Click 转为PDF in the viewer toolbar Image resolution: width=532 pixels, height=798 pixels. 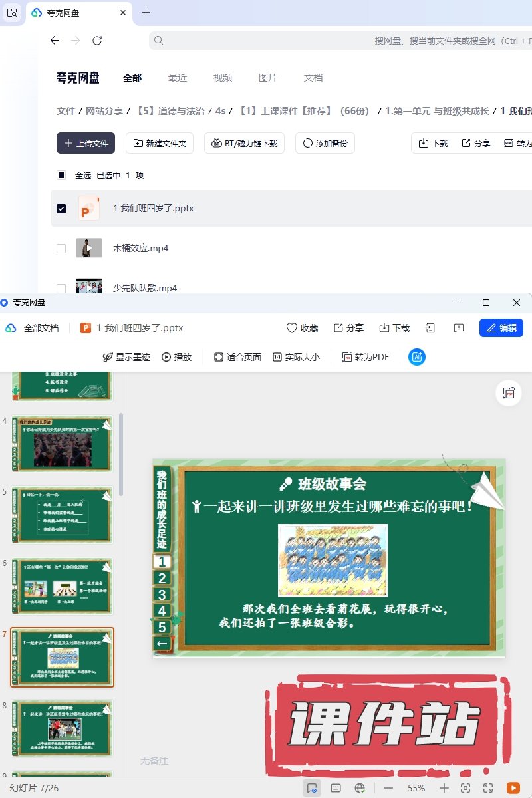coord(365,357)
